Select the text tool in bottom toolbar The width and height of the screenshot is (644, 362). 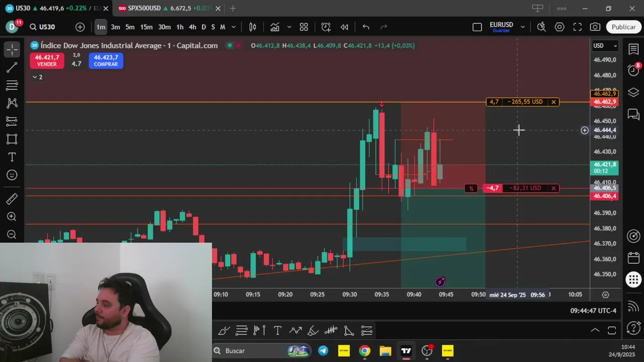pos(278,330)
